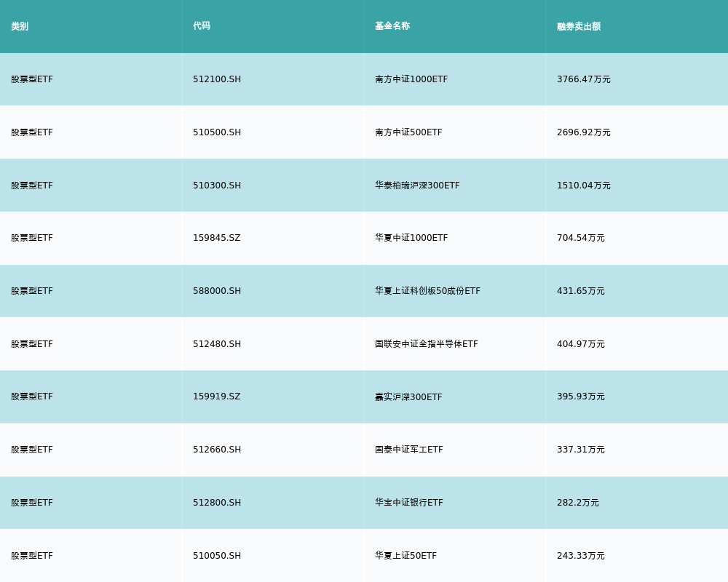Image resolution: width=728 pixels, height=582 pixels.
Task: Select code 512480.SH
Action: 217,344
